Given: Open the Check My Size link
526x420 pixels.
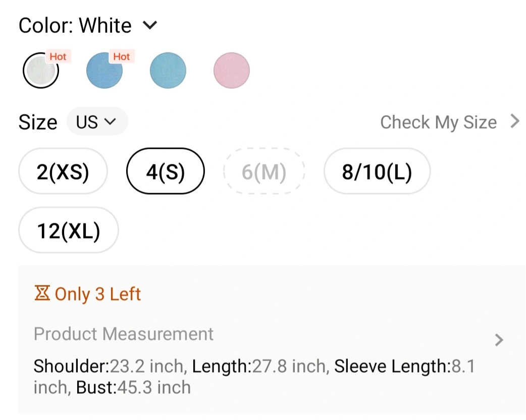Looking at the screenshot, I should coord(438,122).
